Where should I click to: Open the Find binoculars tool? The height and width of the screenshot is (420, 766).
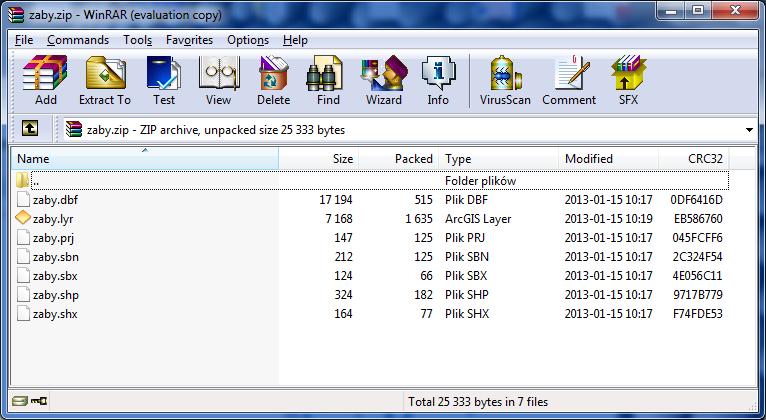(328, 81)
